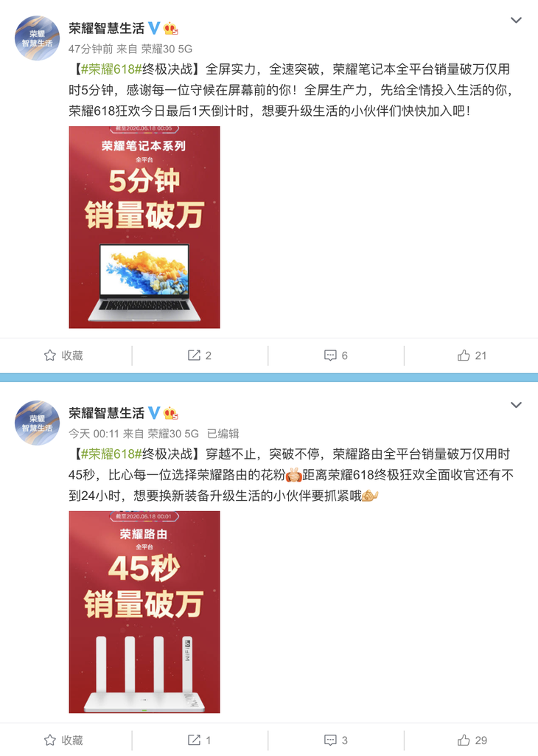
Task: Click the first post's profile avatar
Action: 37,38
